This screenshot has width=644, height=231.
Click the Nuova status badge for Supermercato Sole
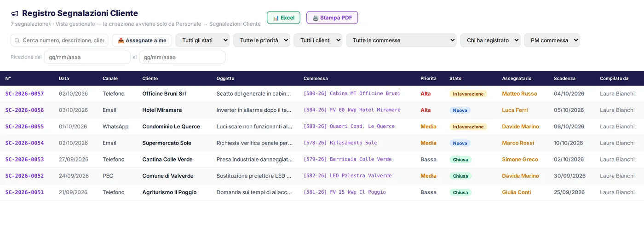pyautogui.click(x=460, y=143)
